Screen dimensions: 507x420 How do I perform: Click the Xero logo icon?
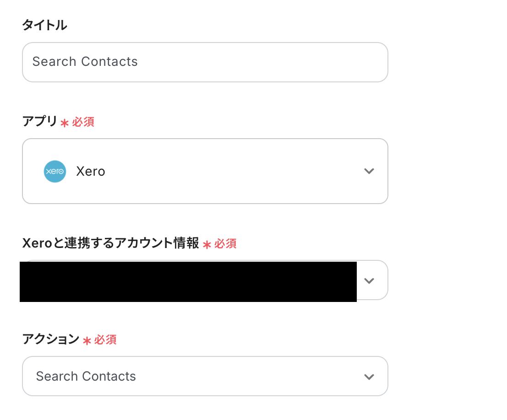(55, 172)
